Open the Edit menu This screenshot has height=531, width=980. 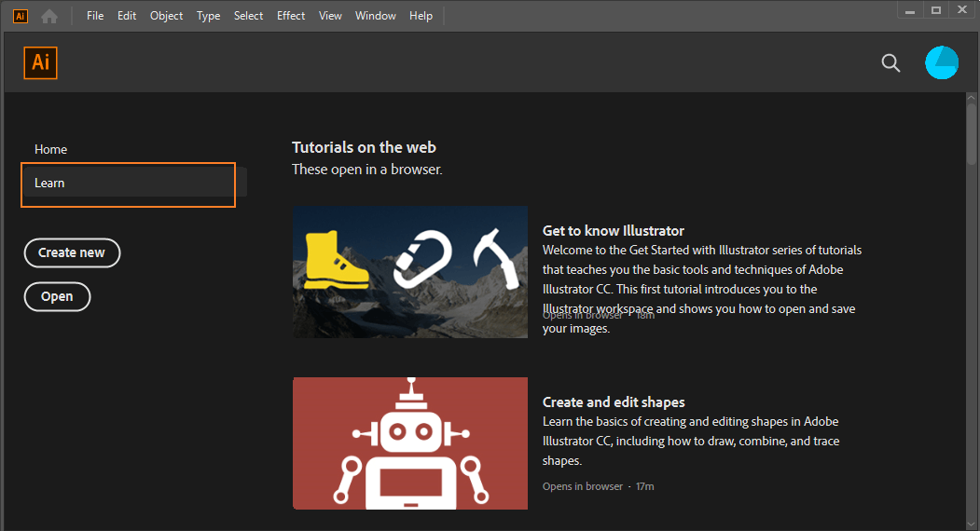(x=127, y=16)
